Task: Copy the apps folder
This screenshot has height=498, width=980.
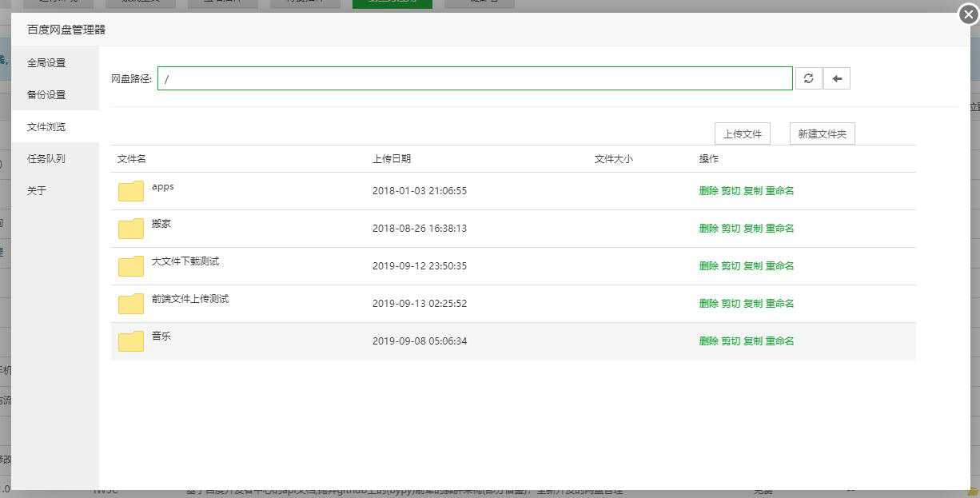Action: coord(753,191)
